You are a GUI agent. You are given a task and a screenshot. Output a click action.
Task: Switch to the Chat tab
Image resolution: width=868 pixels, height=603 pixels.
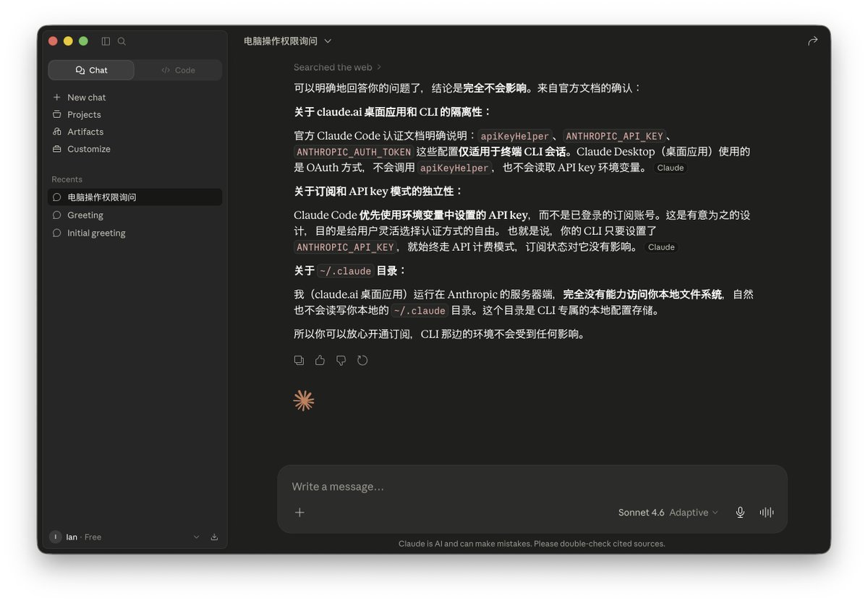tap(91, 70)
